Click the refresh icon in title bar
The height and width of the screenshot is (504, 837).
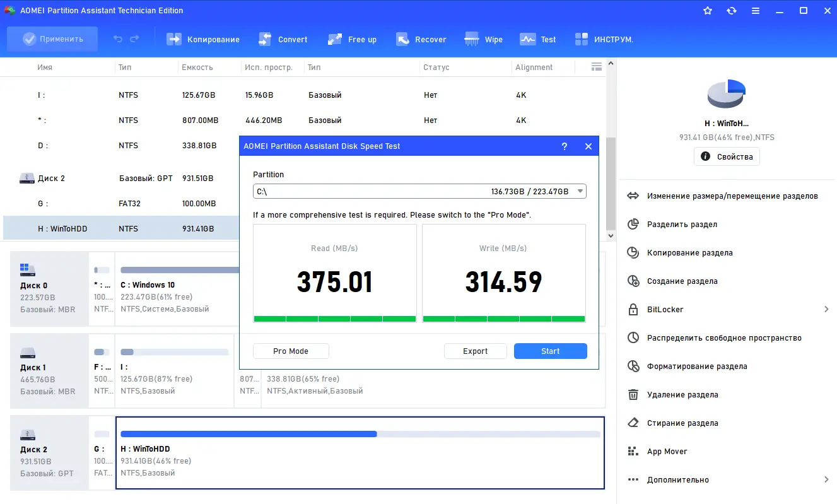[732, 11]
